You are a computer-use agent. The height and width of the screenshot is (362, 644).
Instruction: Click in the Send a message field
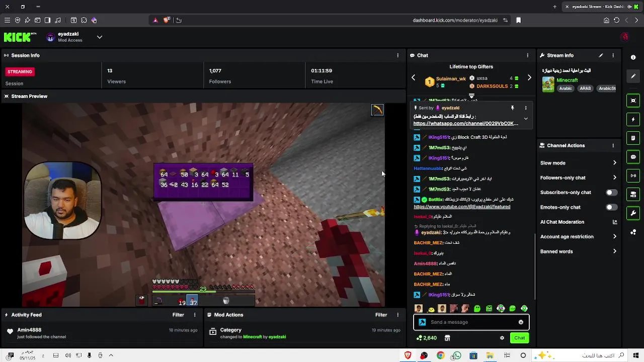pyautogui.click(x=471, y=322)
